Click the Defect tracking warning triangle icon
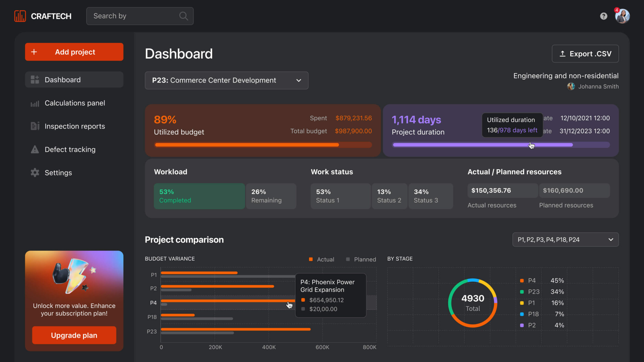Viewport: 644px width, 362px height. 35,150
